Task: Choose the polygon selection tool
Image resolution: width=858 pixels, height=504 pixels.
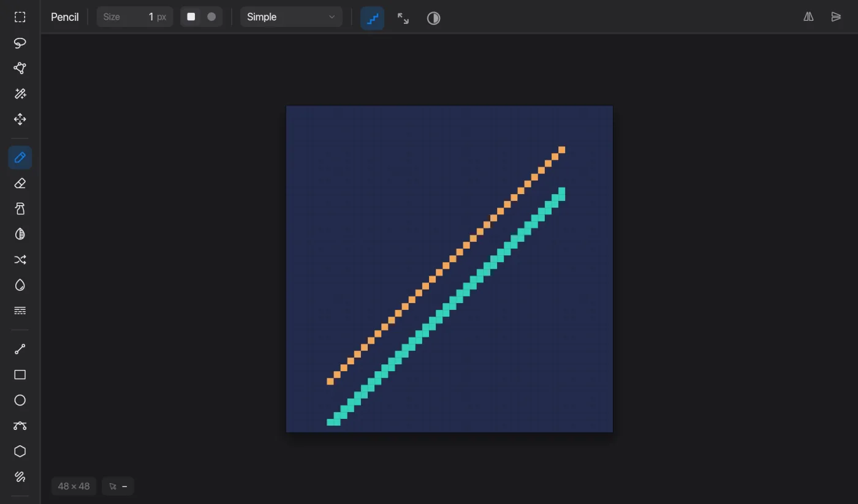Action: [20, 68]
